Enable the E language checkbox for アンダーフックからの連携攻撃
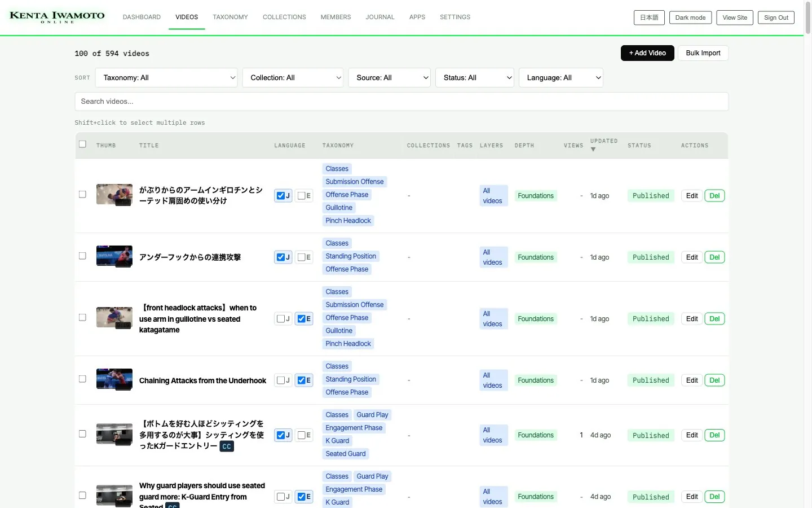The width and height of the screenshot is (812, 508). coord(301,257)
